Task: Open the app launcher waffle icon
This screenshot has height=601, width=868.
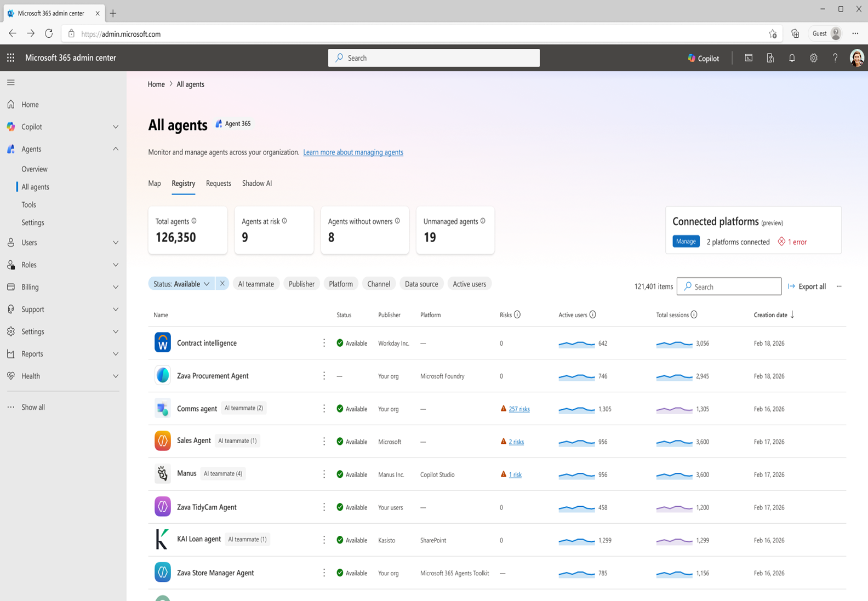Action: pyautogui.click(x=10, y=58)
